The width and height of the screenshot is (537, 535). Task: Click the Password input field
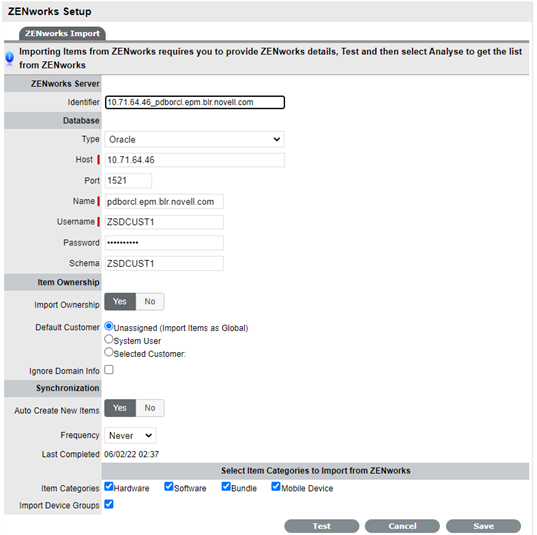pyautogui.click(x=164, y=242)
